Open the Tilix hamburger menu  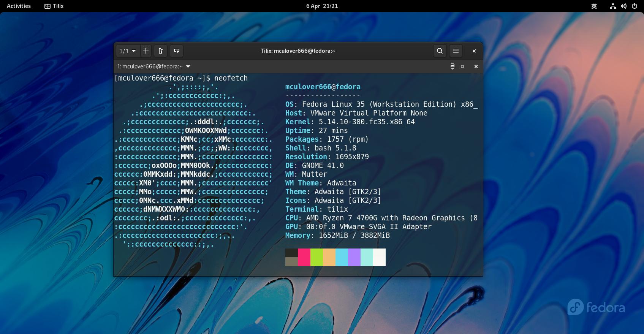tap(456, 51)
